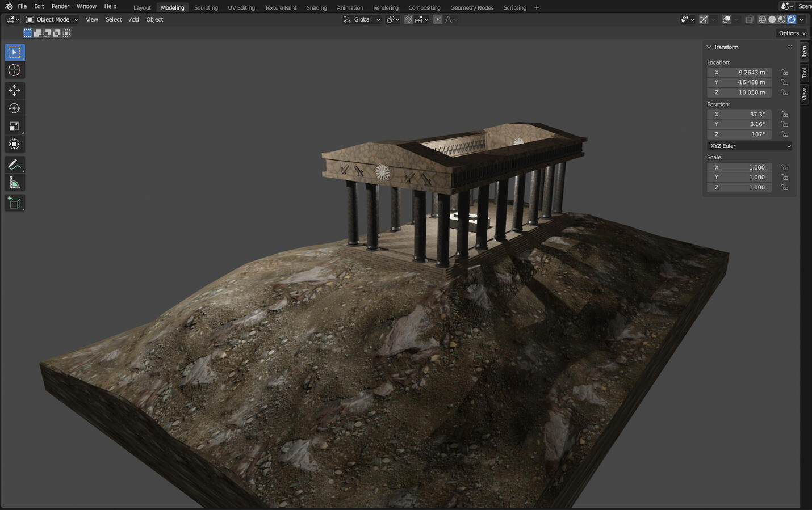
Task: Click the Add Cube tool
Action: 14,203
